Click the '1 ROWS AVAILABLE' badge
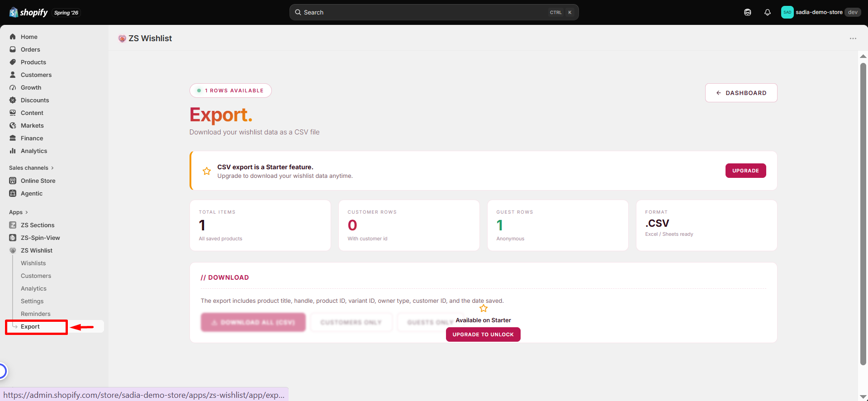Screen dimensions: 868x401 231,91
